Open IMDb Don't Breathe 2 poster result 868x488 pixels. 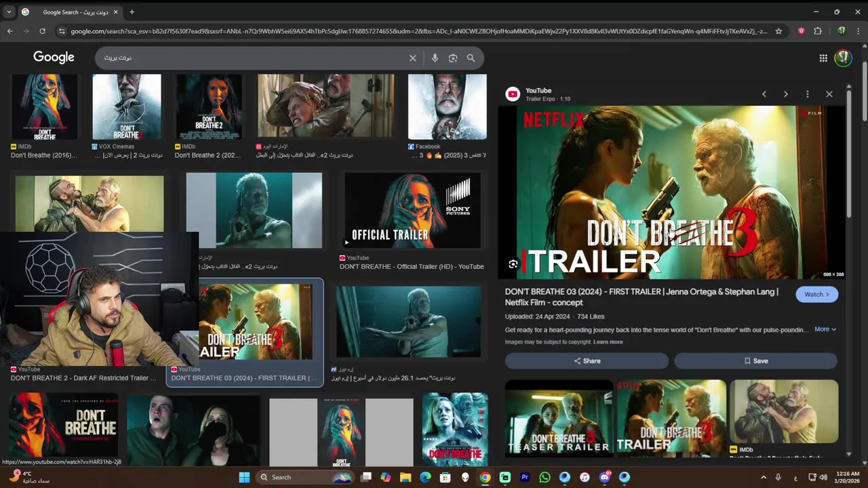click(x=208, y=117)
